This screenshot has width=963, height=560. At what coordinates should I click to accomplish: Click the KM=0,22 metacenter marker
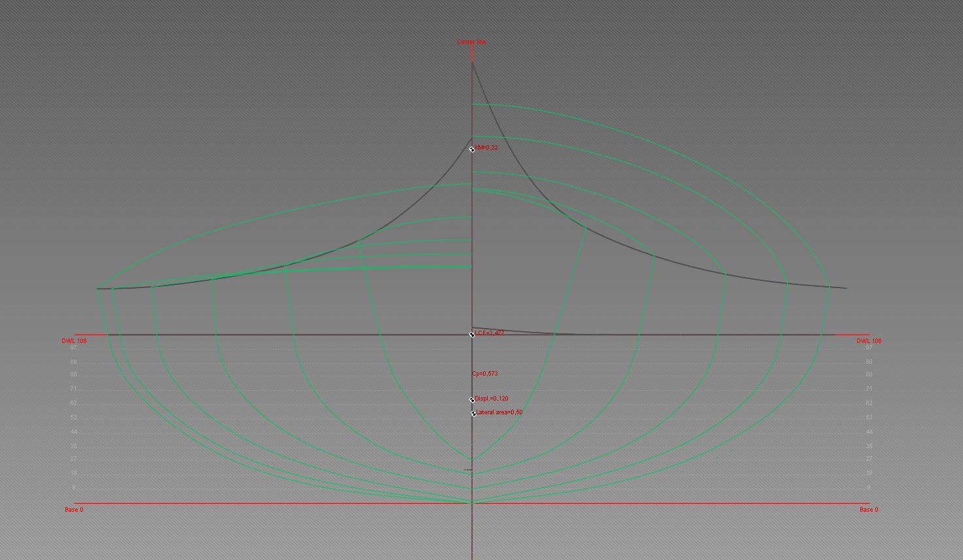point(472,149)
